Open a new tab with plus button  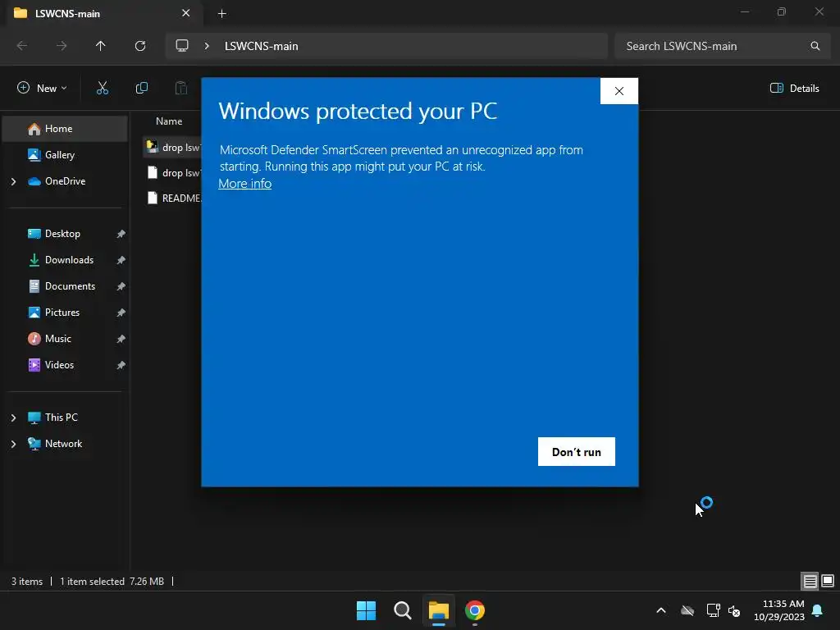click(221, 13)
